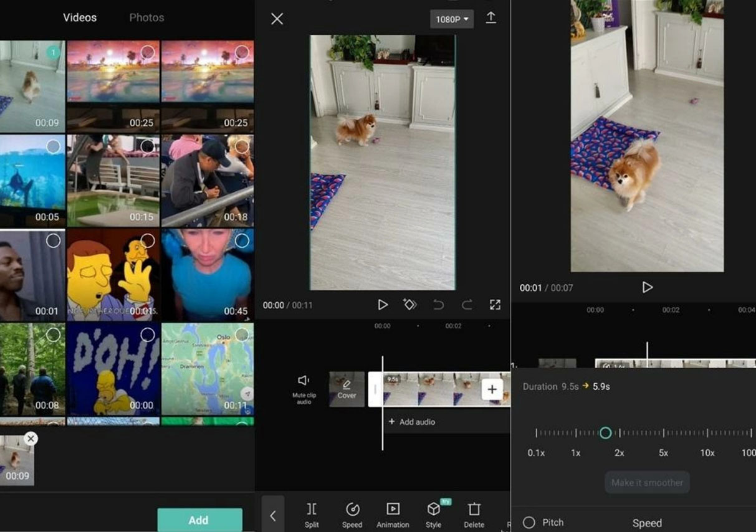Select the Oslo map video circle

pos(242,335)
